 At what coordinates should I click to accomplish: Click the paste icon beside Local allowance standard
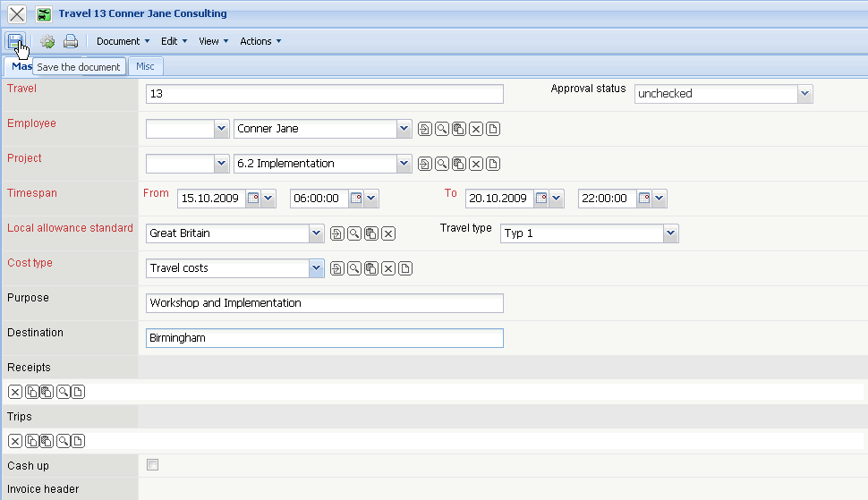click(x=371, y=233)
